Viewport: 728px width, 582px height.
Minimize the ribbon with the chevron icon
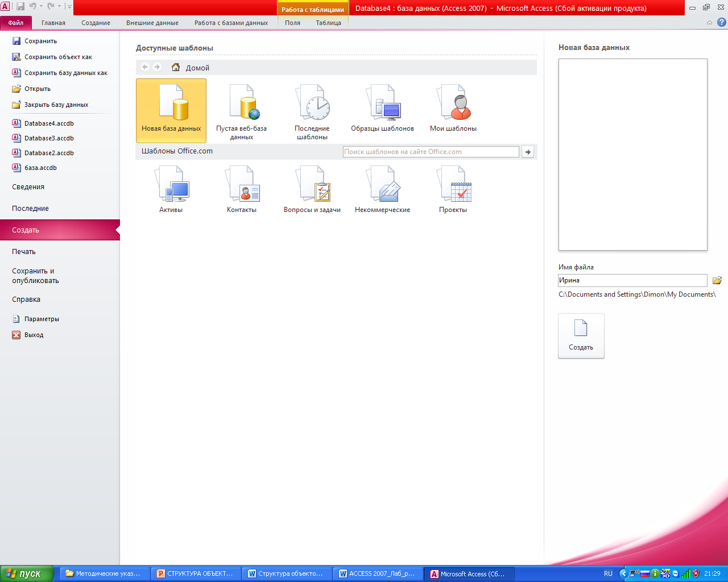pyautogui.click(x=709, y=23)
